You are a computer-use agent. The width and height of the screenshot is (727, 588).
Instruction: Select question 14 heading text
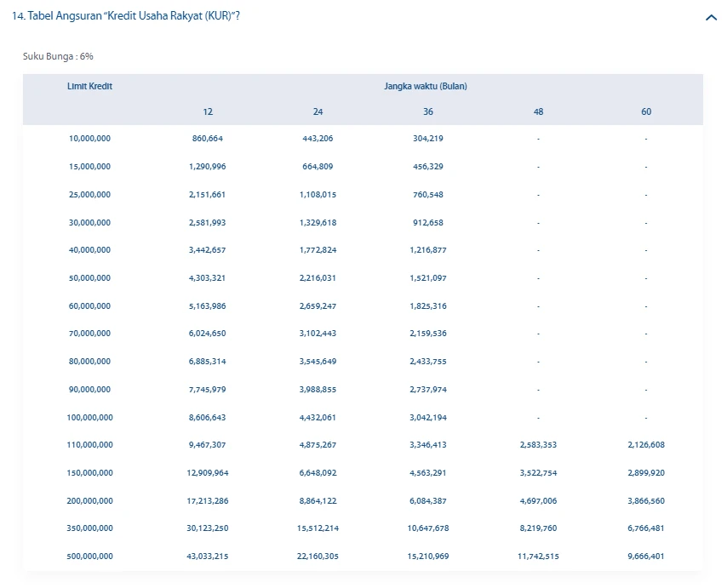[x=125, y=15]
